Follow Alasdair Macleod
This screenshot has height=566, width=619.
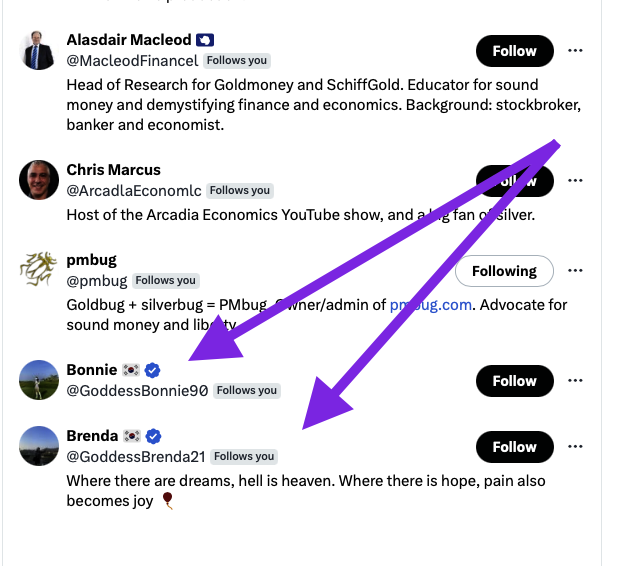pos(514,51)
